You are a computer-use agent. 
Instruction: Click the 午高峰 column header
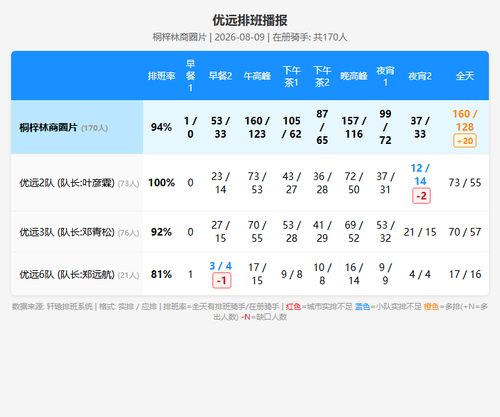(x=257, y=76)
